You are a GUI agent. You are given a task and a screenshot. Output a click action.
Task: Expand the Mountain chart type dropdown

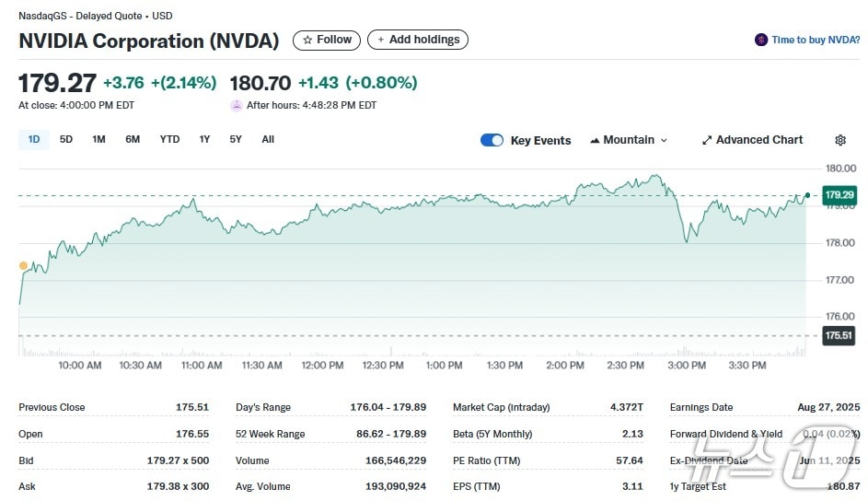pos(629,140)
